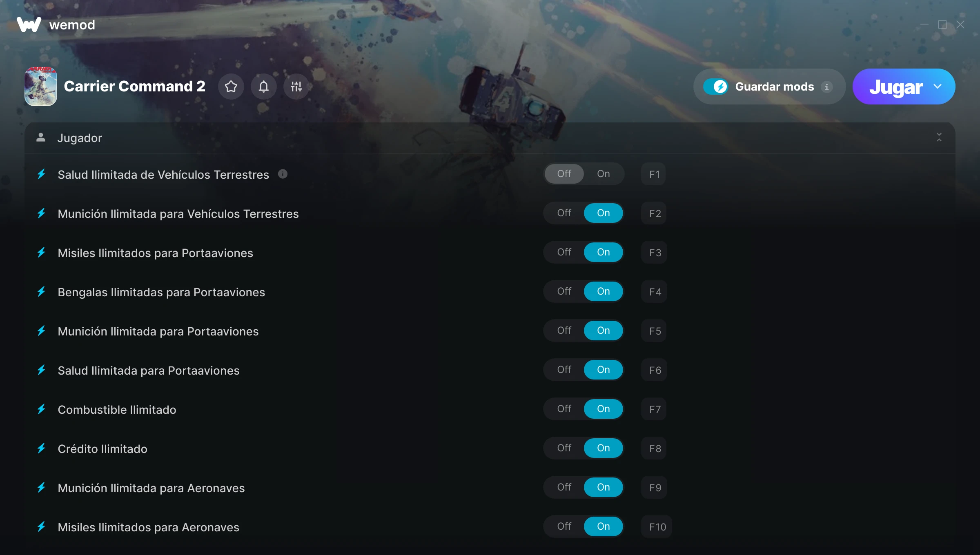Show info for Salud Ilimitada de Vehículos Terrestres

[283, 174]
